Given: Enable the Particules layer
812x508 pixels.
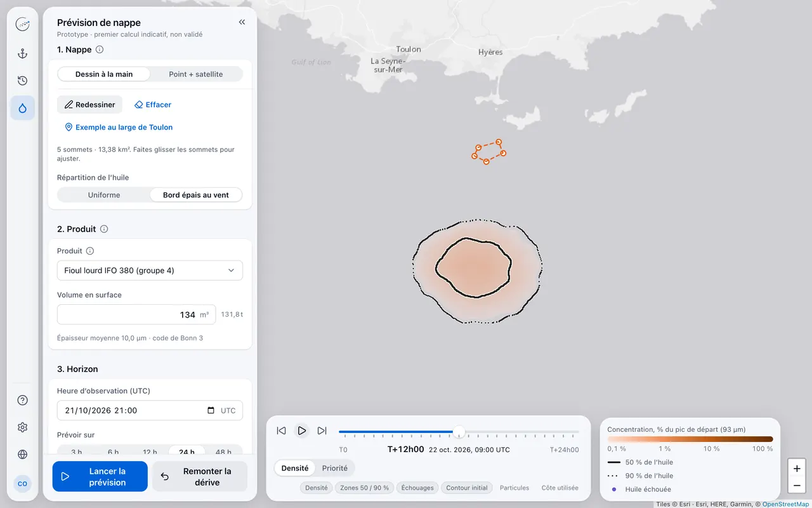Looking at the screenshot, I should coord(514,488).
